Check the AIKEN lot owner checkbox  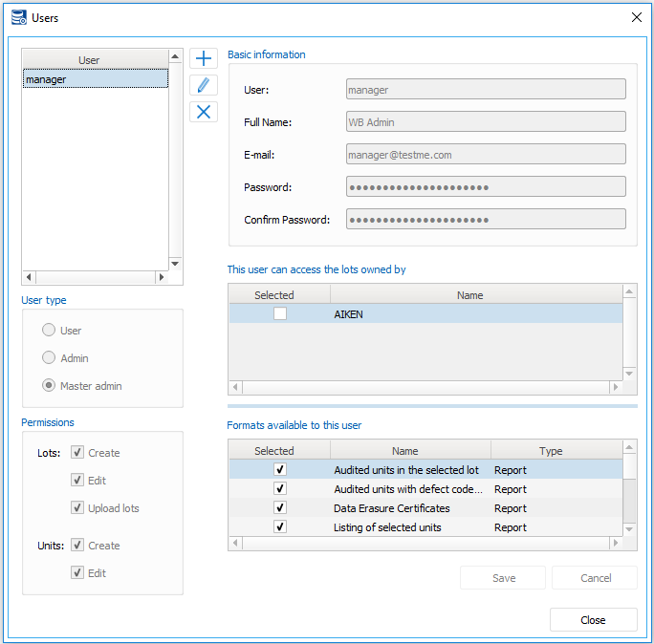280,313
